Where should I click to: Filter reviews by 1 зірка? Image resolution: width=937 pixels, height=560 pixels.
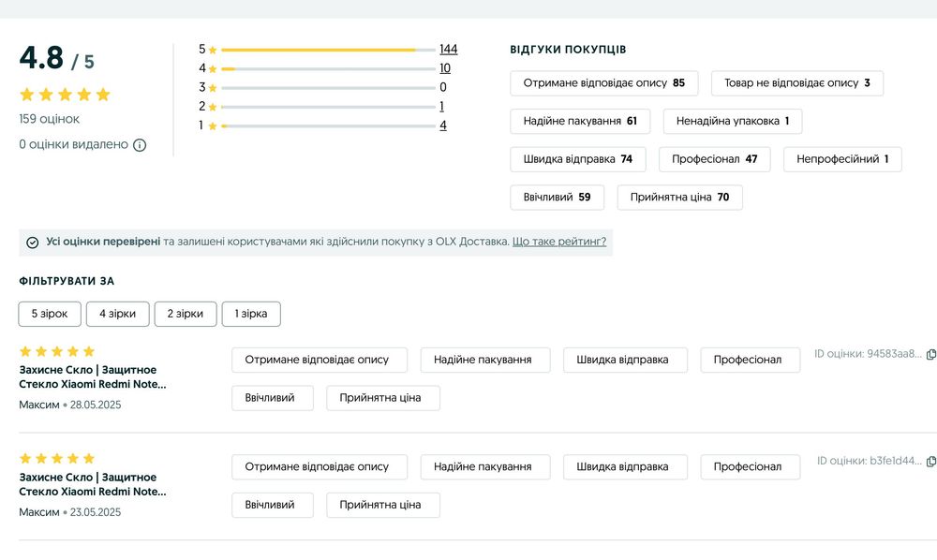pyautogui.click(x=251, y=314)
